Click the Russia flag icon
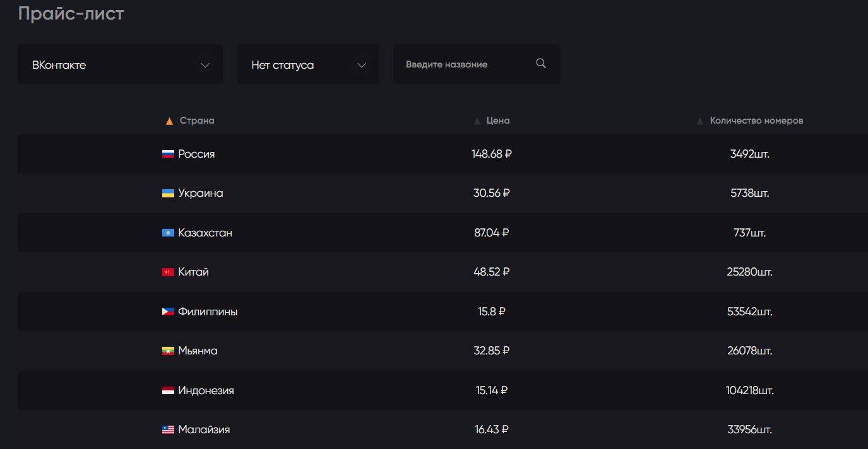This screenshot has height=449, width=868. click(168, 154)
